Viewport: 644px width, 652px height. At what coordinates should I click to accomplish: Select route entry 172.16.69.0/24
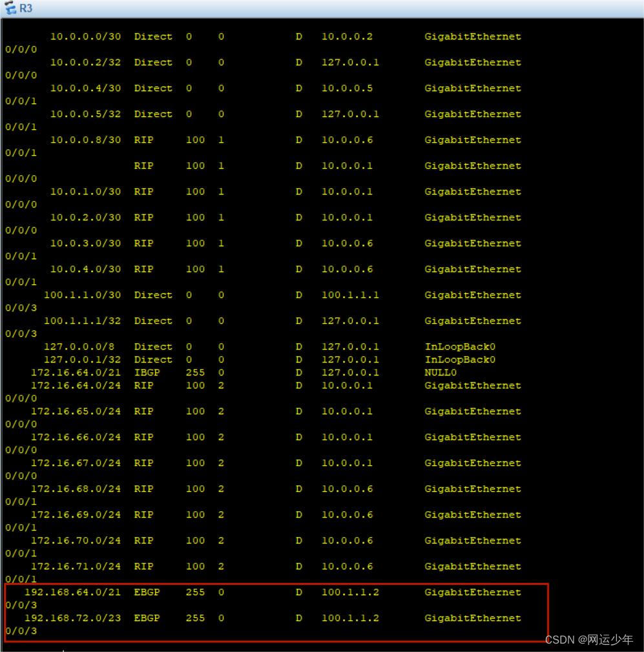[x=76, y=514]
